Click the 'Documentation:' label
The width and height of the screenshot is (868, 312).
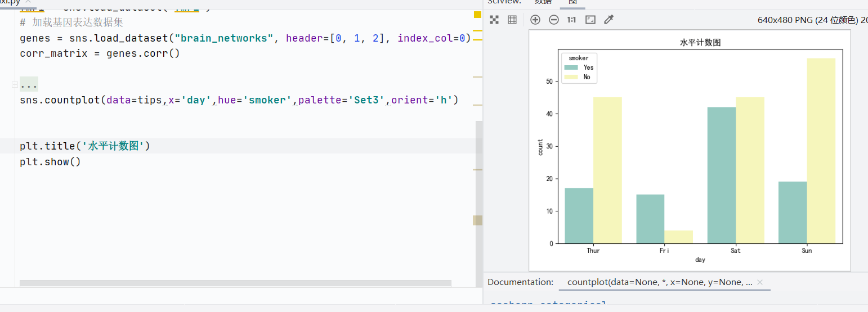[521, 282]
